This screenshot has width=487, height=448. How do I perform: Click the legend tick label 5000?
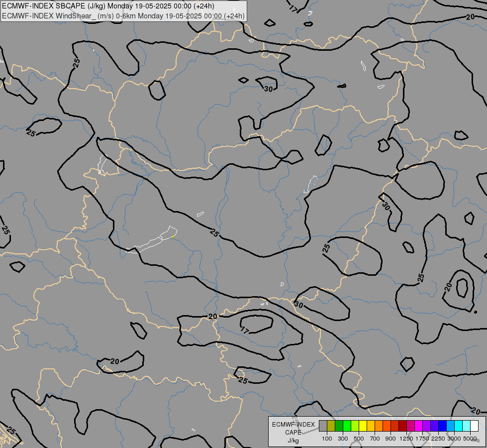470,439
